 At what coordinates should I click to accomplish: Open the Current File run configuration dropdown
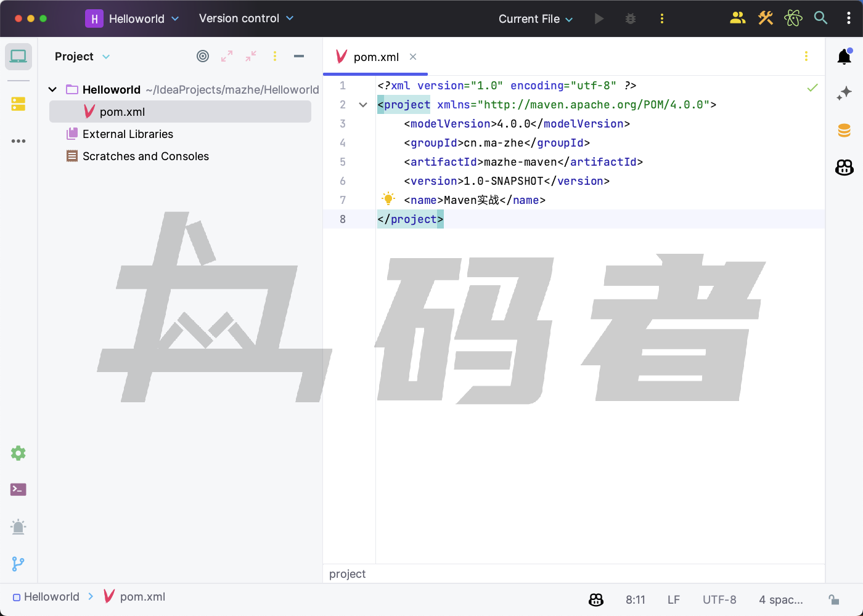pyautogui.click(x=536, y=19)
